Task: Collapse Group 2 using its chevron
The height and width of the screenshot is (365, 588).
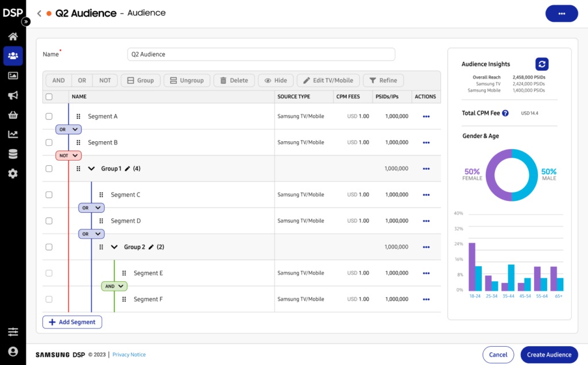Action: pyautogui.click(x=114, y=247)
